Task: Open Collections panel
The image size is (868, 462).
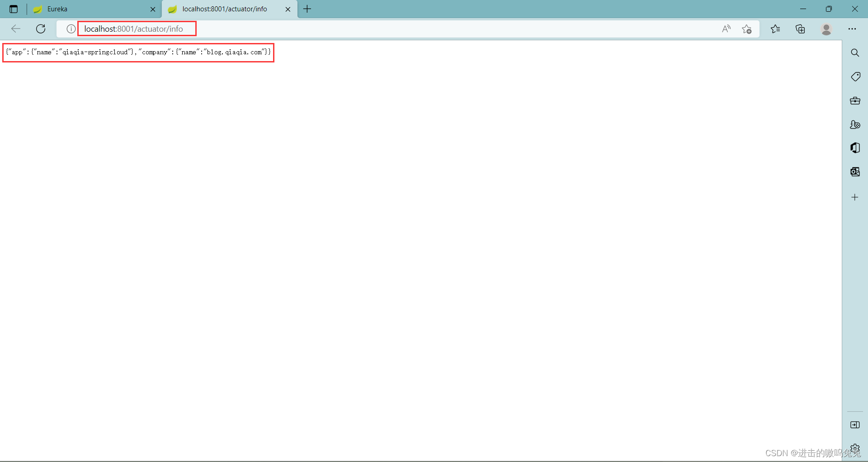Action: pyautogui.click(x=800, y=29)
